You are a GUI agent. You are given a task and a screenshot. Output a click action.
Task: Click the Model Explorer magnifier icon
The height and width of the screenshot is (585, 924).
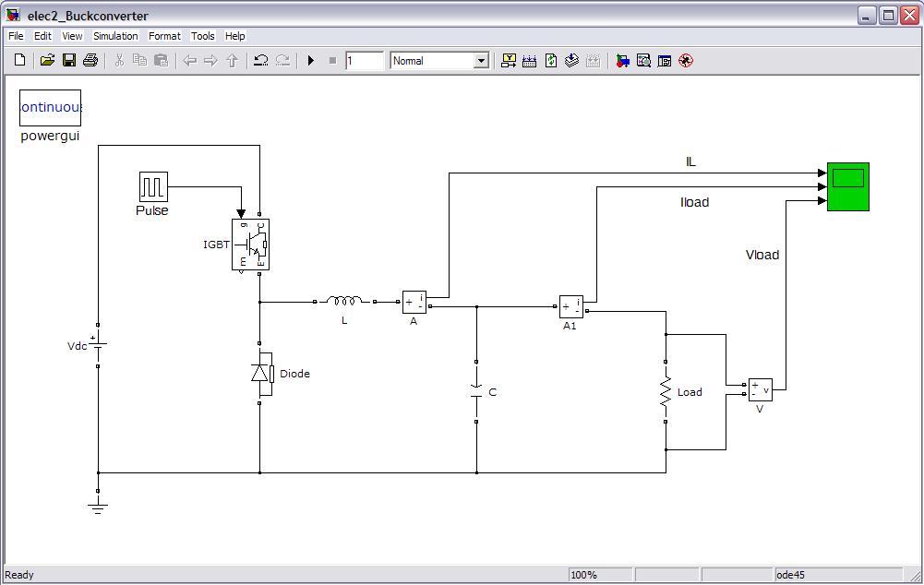point(643,61)
